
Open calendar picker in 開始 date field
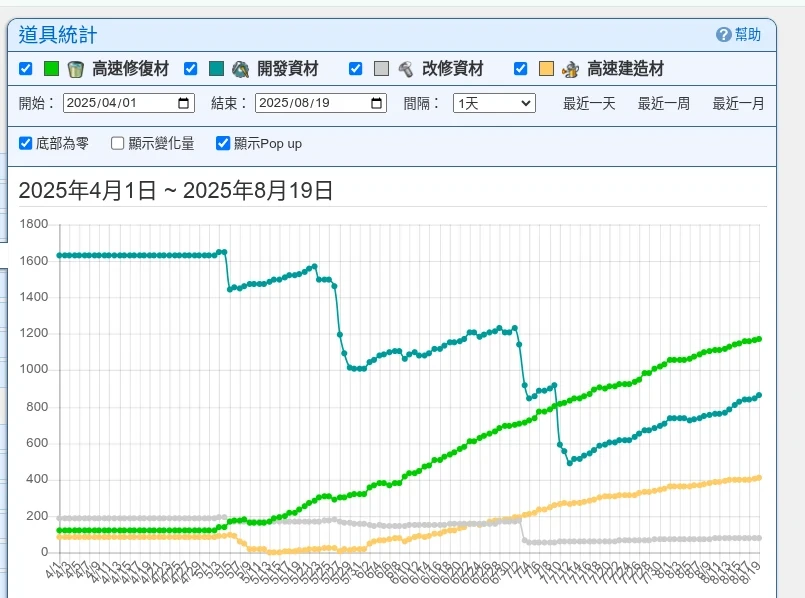point(184,103)
